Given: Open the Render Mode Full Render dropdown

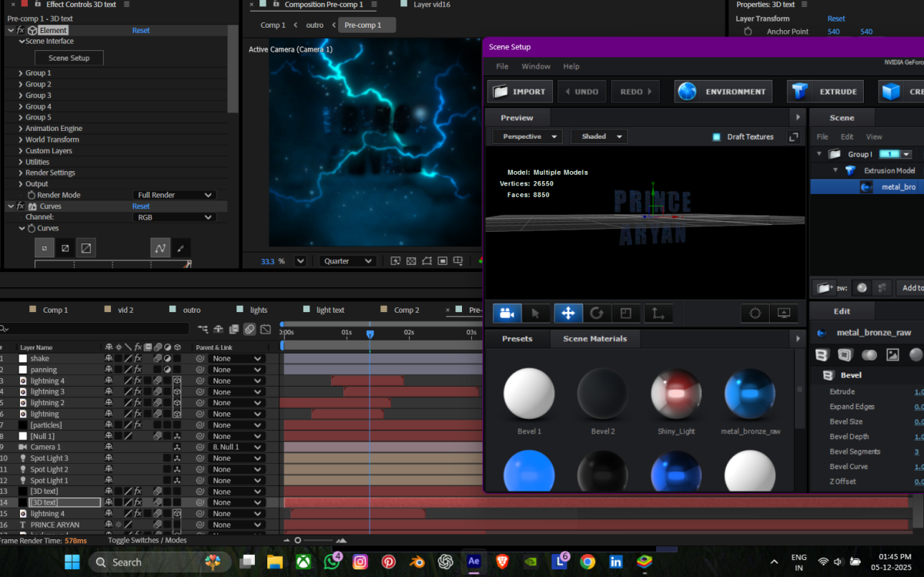Looking at the screenshot, I should pos(174,195).
